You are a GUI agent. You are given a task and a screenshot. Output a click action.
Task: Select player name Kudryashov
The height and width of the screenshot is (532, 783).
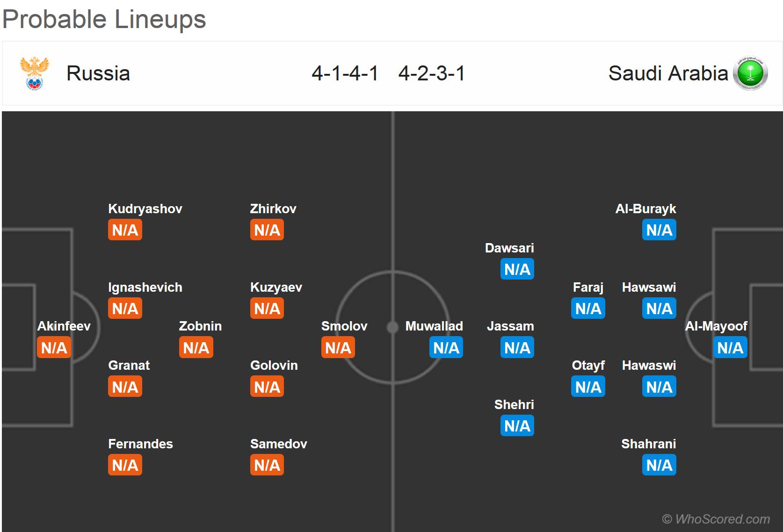(145, 208)
